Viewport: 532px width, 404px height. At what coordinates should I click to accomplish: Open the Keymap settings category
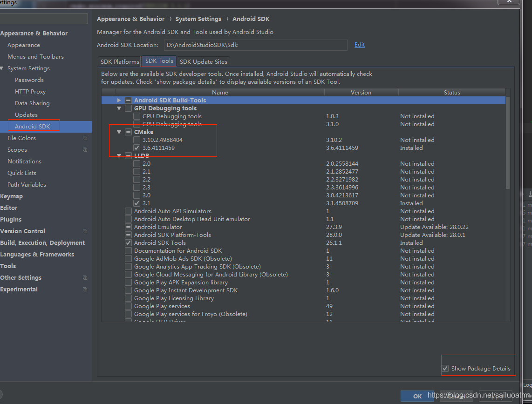[x=12, y=196]
